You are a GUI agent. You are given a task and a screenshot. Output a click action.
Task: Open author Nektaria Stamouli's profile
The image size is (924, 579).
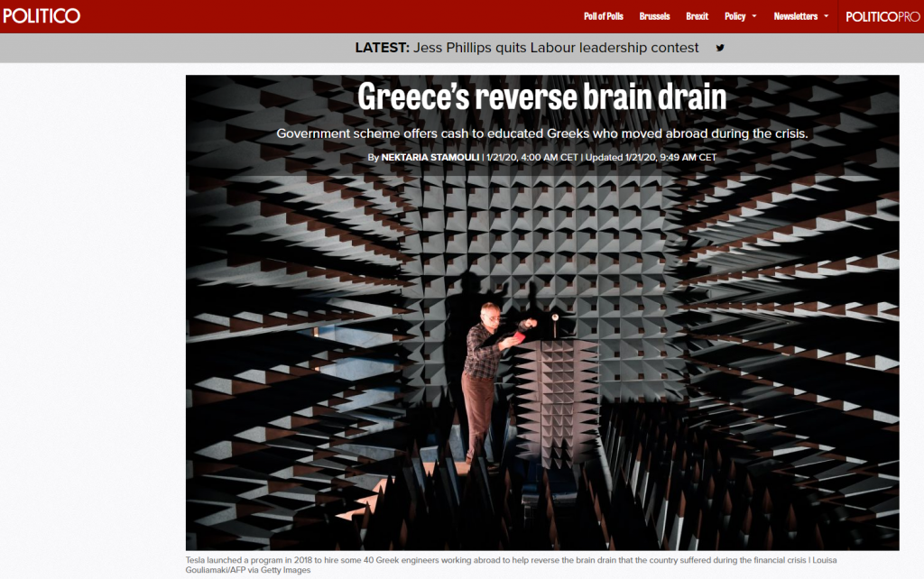point(430,157)
